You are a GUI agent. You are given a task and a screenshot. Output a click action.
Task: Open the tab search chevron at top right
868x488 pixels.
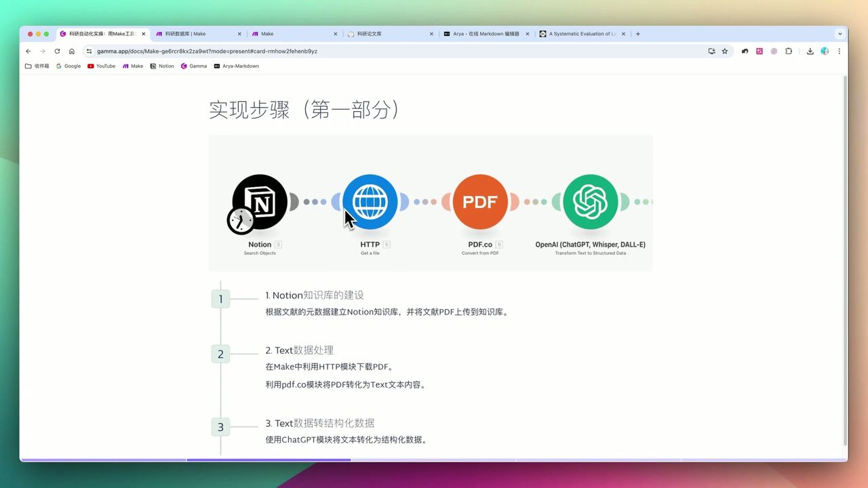click(840, 34)
